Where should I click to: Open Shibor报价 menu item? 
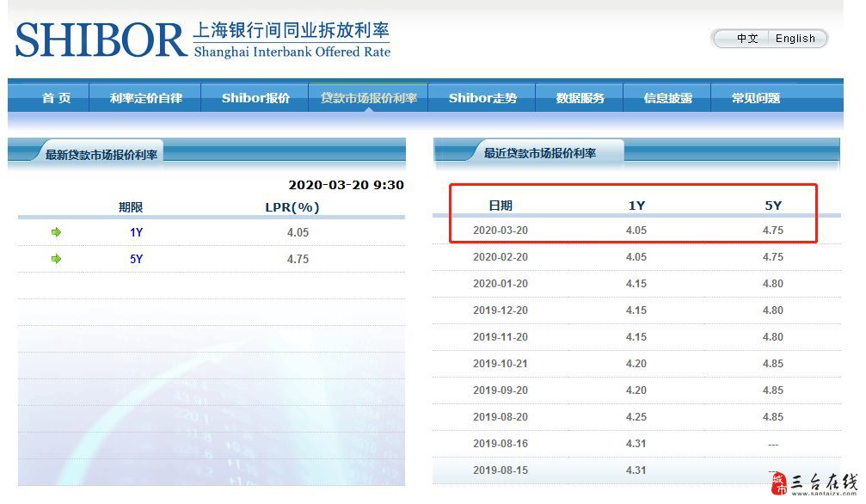255,98
